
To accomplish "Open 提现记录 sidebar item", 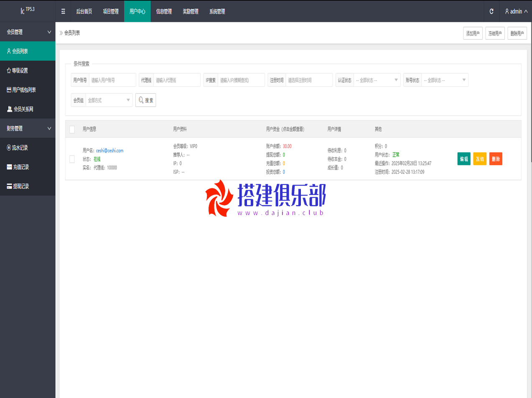I will [x=28, y=186].
